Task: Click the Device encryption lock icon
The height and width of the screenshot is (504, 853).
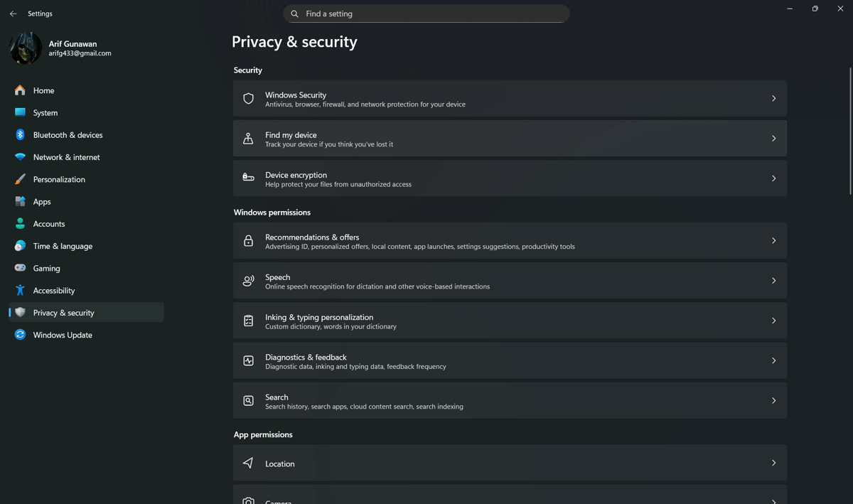Action: point(248,178)
